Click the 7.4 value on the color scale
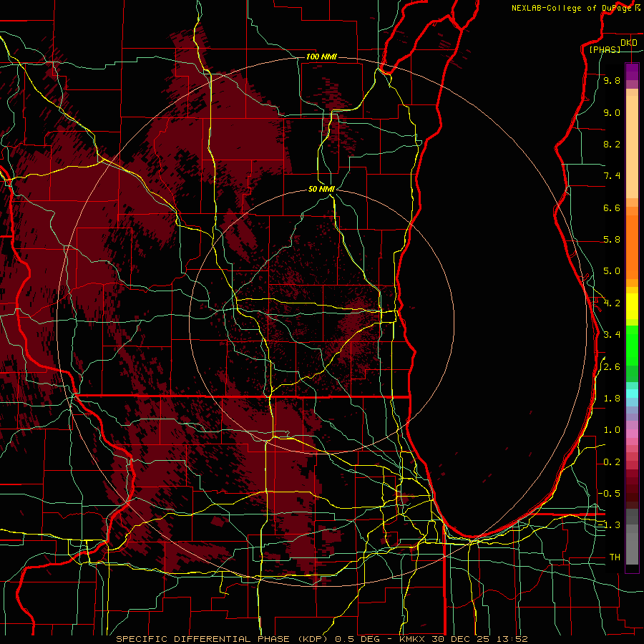The image size is (644, 644). [x=612, y=176]
